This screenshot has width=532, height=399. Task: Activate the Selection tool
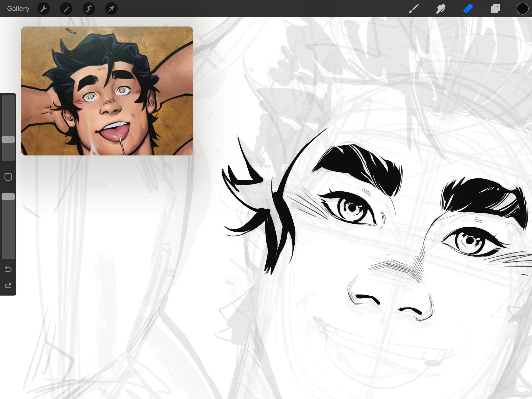click(x=89, y=9)
